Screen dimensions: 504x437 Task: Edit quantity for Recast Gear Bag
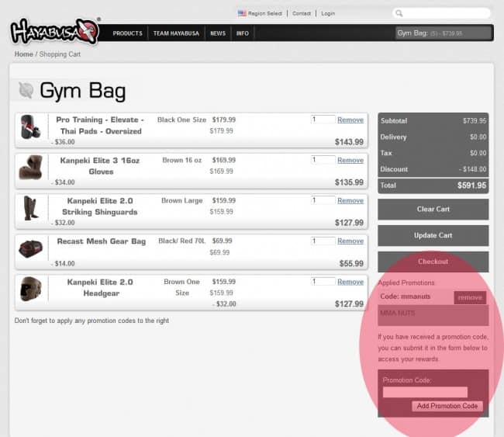[x=323, y=241]
